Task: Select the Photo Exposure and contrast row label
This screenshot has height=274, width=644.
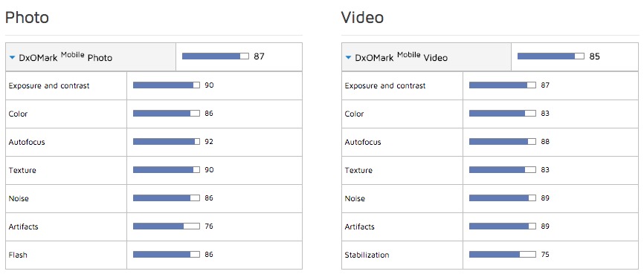Action: coord(49,85)
